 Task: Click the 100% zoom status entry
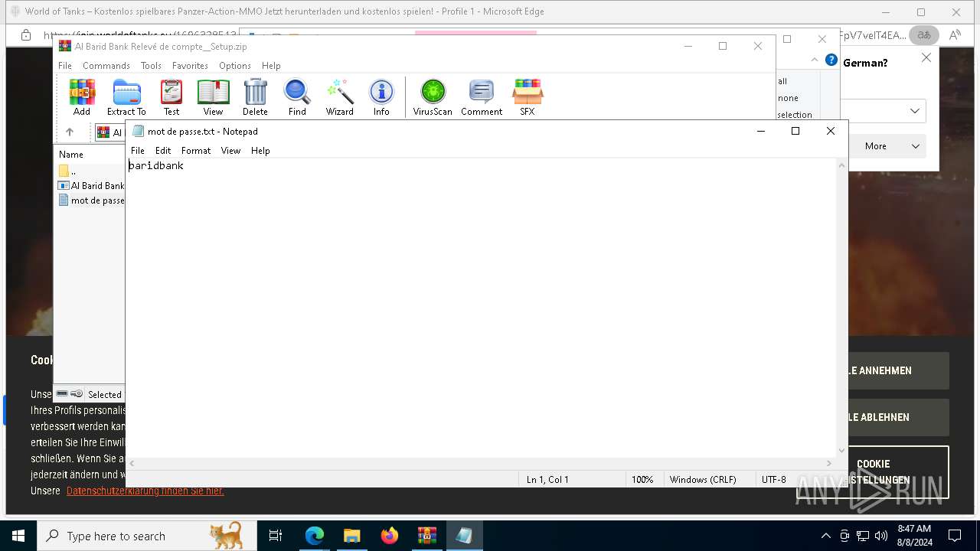642,480
